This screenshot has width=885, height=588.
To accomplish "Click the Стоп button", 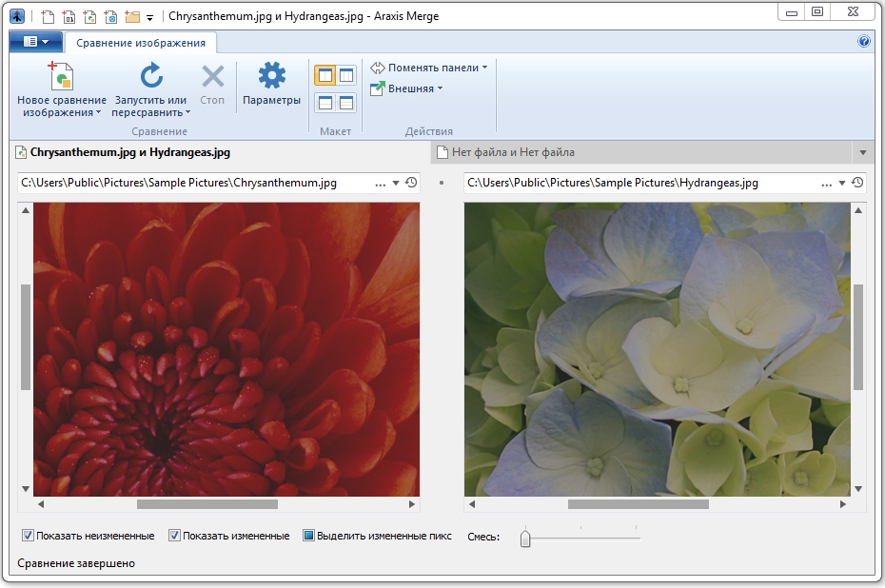I will (212, 85).
